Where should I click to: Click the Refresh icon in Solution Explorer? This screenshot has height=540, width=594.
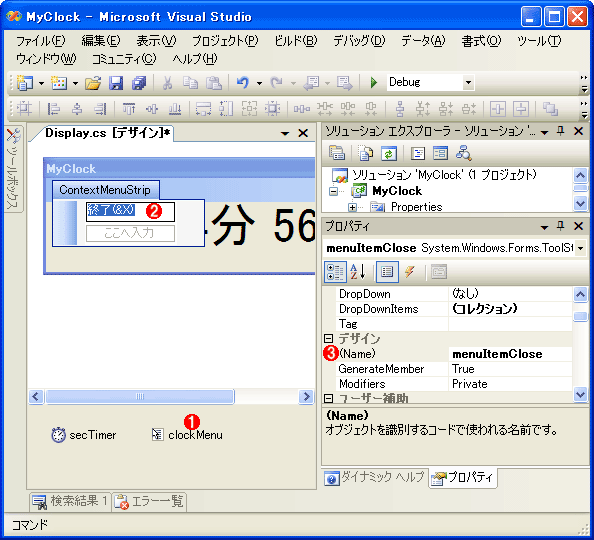pos(389,153)
